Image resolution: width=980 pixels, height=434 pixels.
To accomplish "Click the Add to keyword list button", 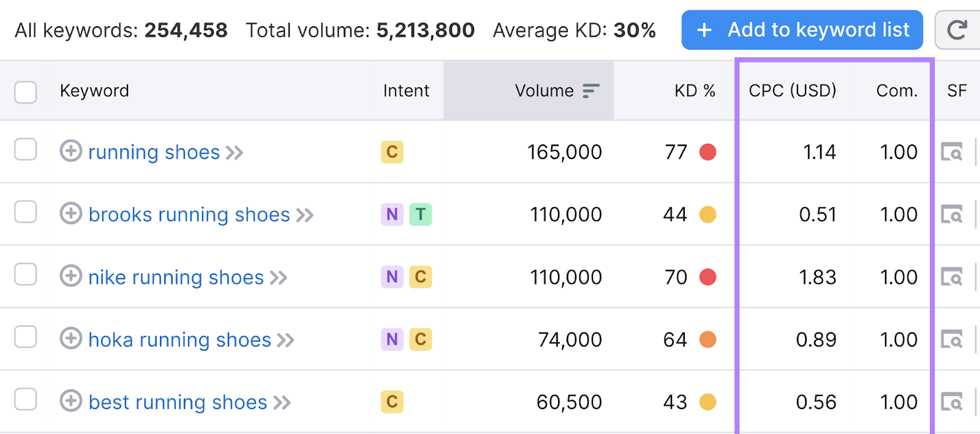I will pos(802,30).
